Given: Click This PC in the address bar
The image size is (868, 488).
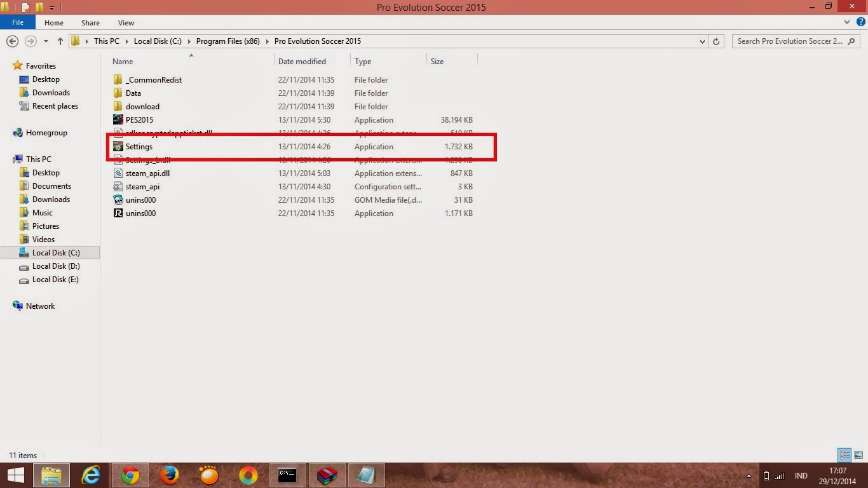Looking at the screenshot, I should 106,41.
